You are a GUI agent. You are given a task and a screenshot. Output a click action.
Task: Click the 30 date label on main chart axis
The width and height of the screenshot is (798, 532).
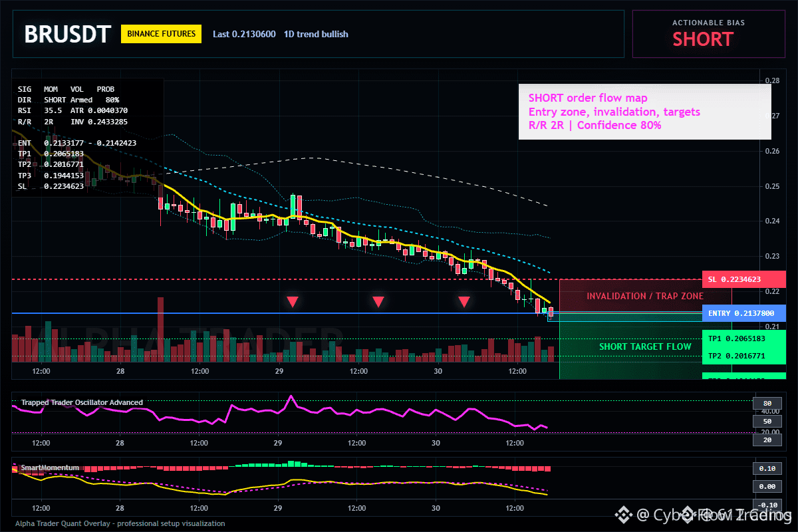pos(437,370)
